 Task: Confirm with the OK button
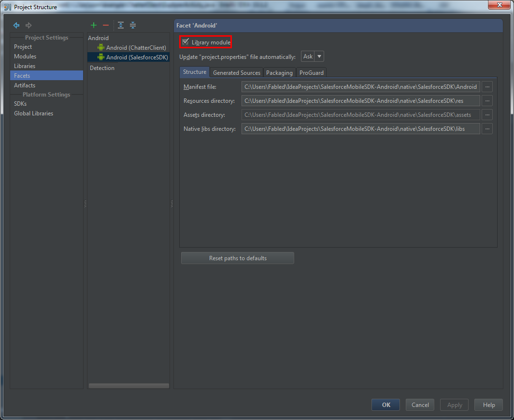[x=386, y=405]
